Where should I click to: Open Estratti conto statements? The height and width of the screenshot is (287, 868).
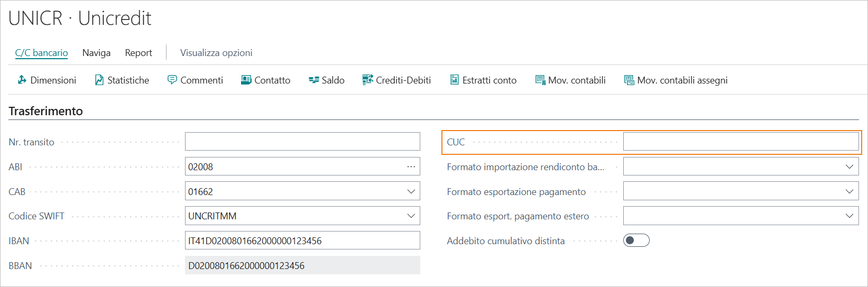[483, 80]
